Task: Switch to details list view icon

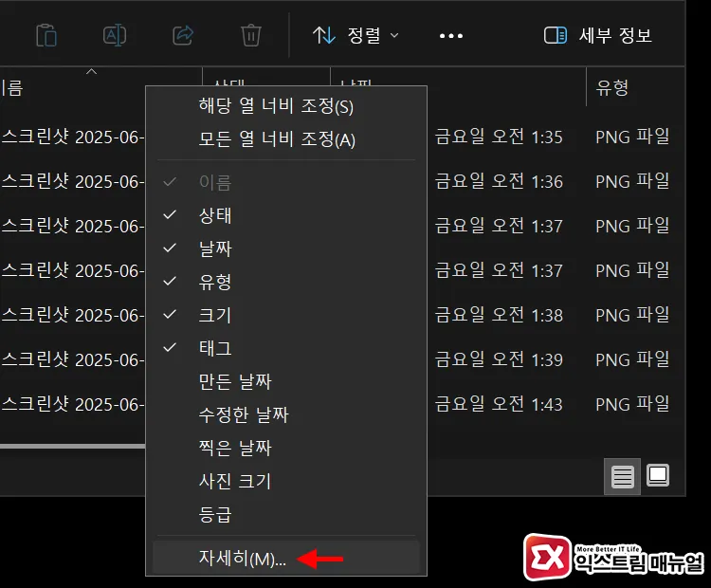Action: coord(622,476)
